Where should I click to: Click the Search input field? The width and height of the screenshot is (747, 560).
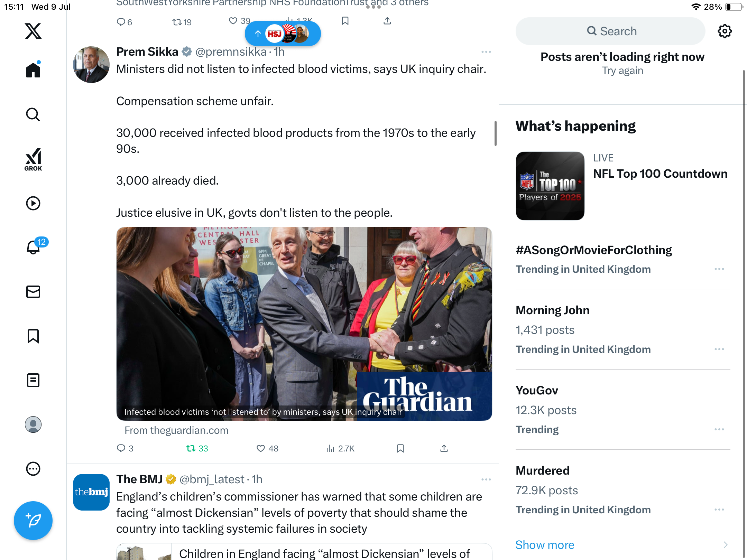point(610,31)
